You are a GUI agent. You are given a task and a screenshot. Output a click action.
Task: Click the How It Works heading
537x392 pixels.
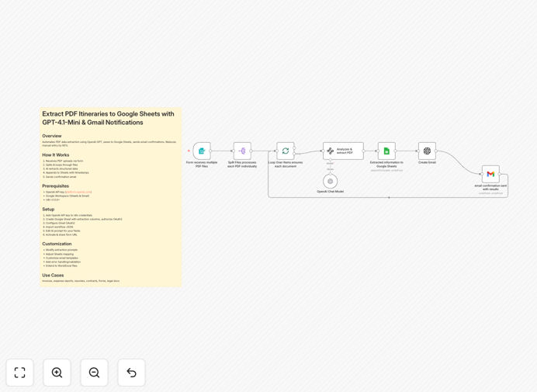[55, 155]
